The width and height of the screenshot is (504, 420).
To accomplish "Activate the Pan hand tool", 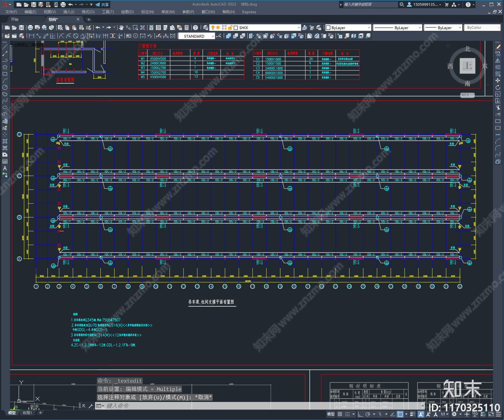I will [x=121, y=28].
